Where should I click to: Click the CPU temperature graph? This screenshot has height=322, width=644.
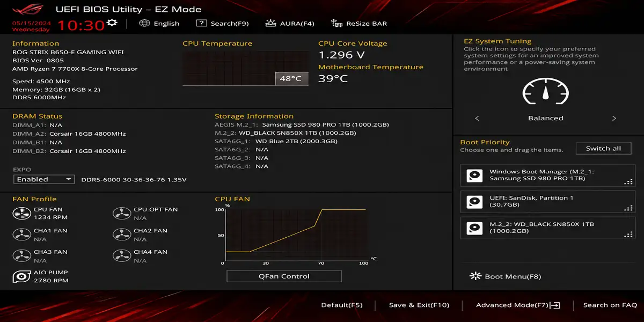[x=246, y=68]
